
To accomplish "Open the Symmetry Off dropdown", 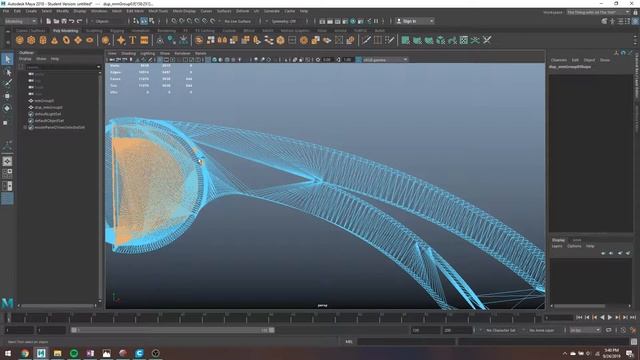I will click(x=285, y=21).
